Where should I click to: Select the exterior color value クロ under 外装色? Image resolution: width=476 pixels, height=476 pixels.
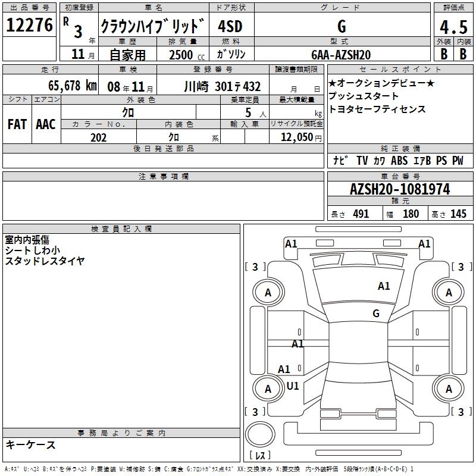[128, 112]
